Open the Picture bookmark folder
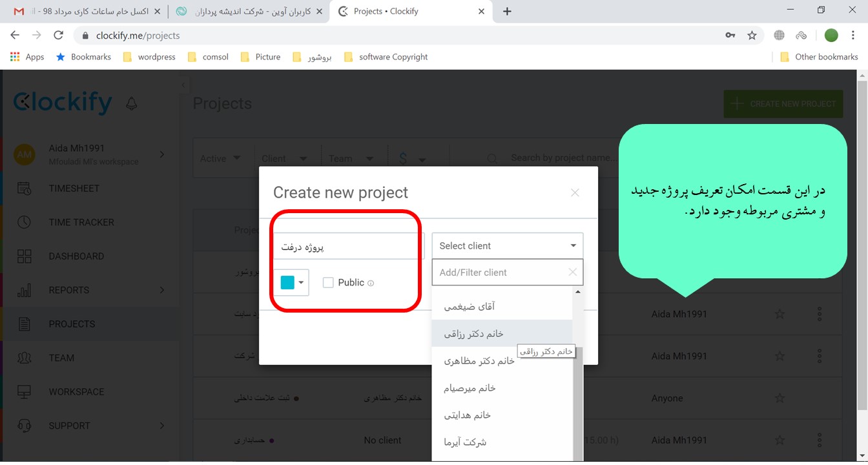Screen dimensions: 868x465 tap(260, 57)
